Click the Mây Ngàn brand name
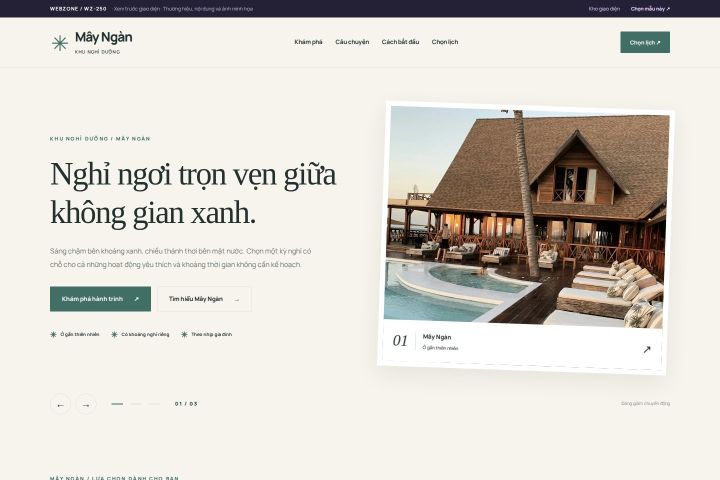 click(103, 37)
